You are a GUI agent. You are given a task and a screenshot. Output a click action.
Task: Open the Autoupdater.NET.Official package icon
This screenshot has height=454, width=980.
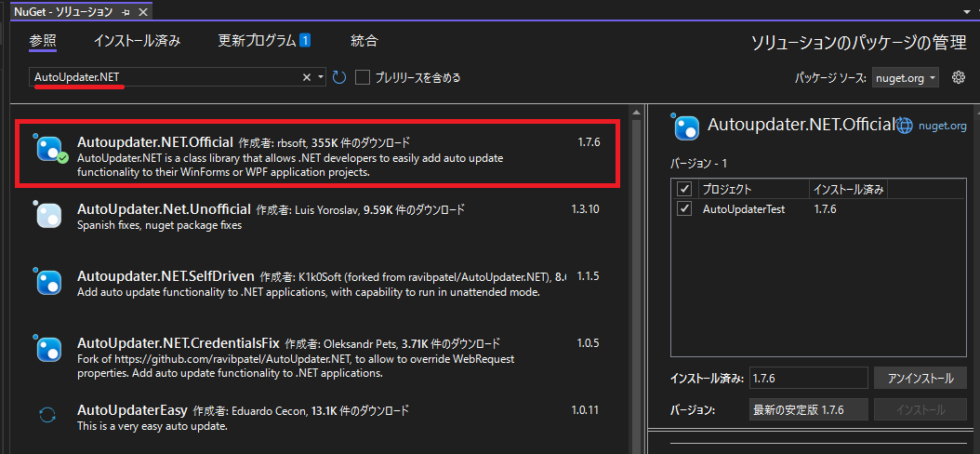point(50,148)
